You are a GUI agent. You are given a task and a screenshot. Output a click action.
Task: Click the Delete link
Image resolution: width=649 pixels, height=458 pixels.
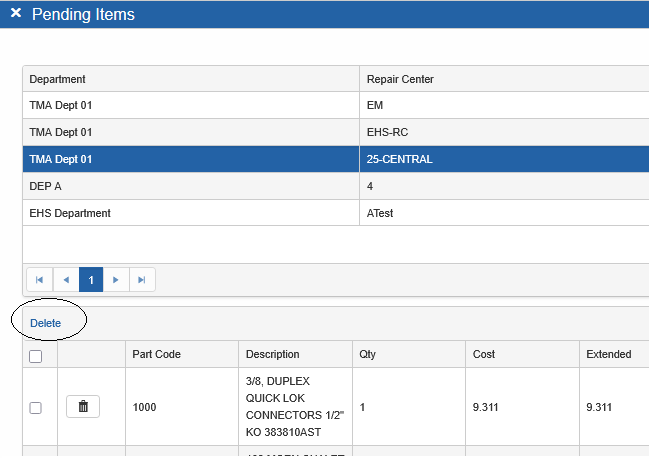pyautogui.click(x=45, y=323)
